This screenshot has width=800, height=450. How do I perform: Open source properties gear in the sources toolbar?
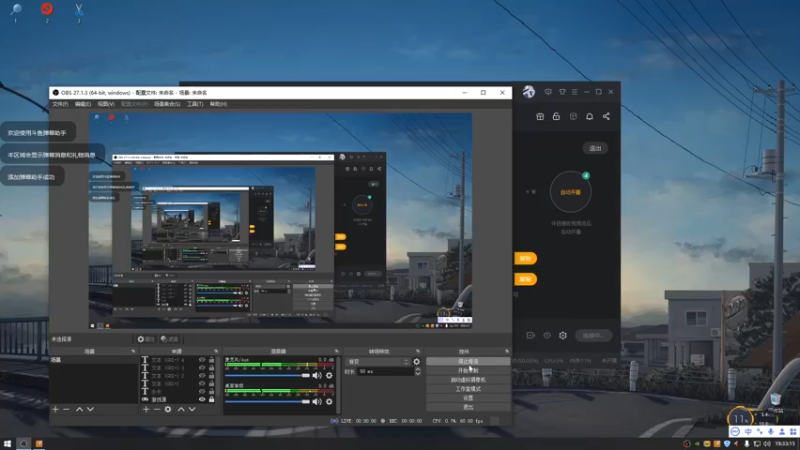click(x=168, y=409)
